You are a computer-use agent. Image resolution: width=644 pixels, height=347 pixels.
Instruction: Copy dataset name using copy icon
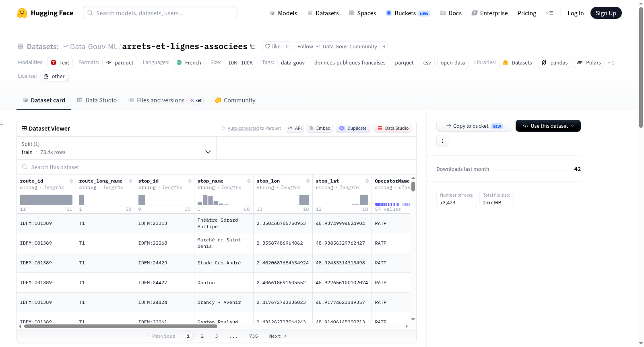click(x=253, y=46)
